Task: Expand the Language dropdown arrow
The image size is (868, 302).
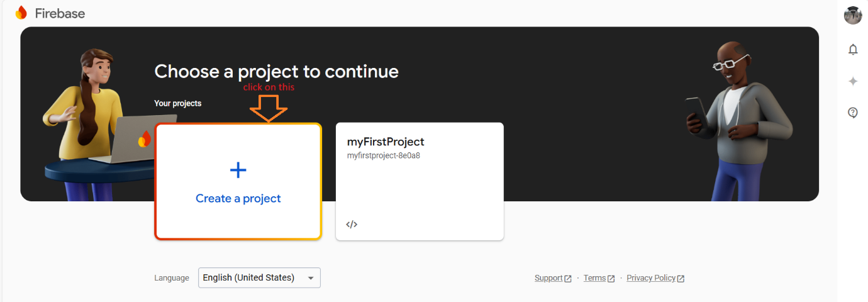Action: click(310, 278)
